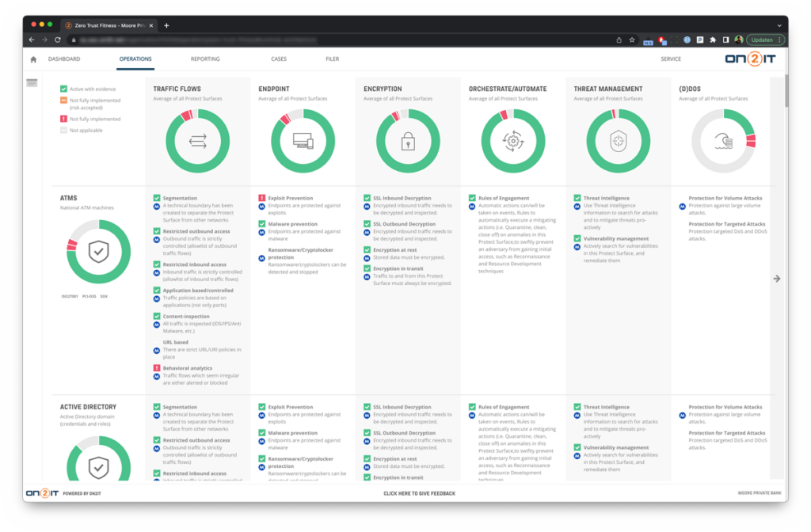Switch to the Reporting tab

204,59
